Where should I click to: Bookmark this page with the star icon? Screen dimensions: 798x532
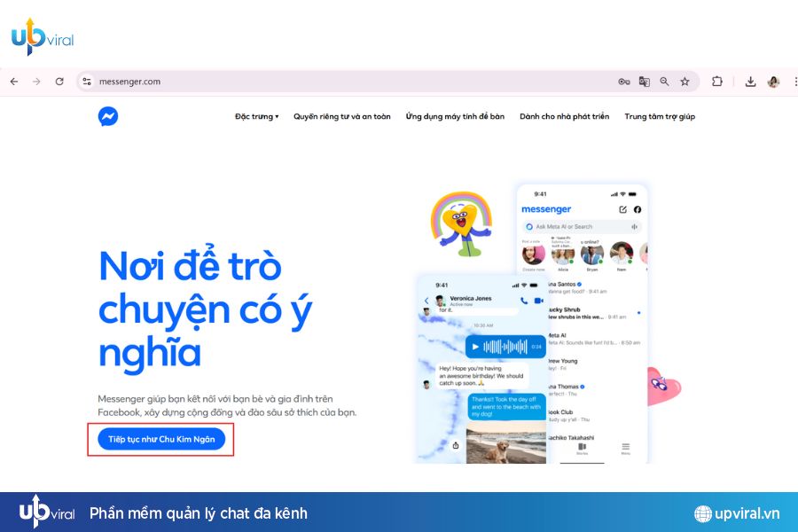click(x=685, y=82)
